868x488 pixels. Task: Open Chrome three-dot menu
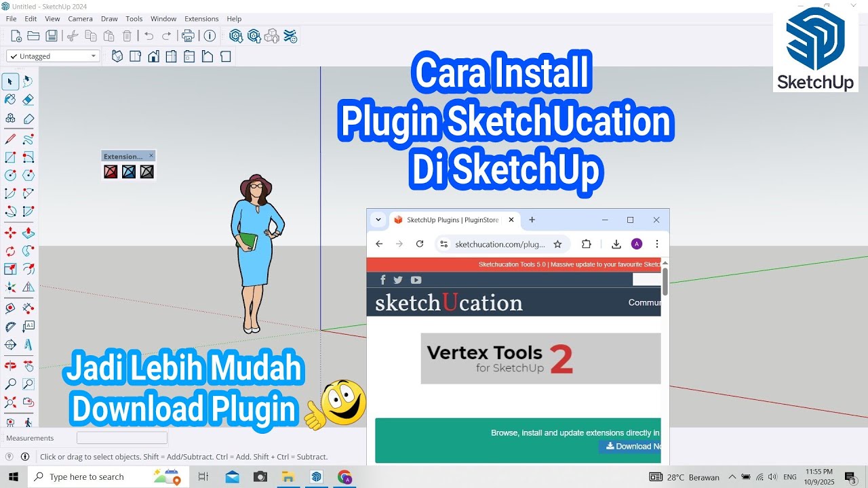657,244
